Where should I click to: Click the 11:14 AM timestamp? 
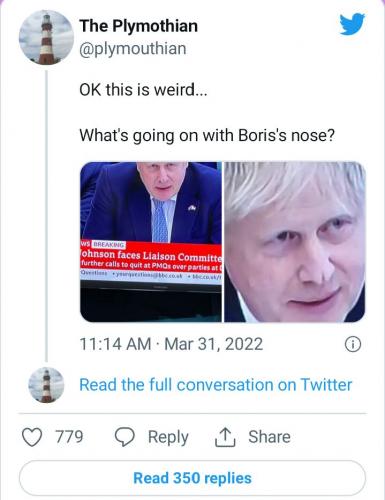pos(115,344)
